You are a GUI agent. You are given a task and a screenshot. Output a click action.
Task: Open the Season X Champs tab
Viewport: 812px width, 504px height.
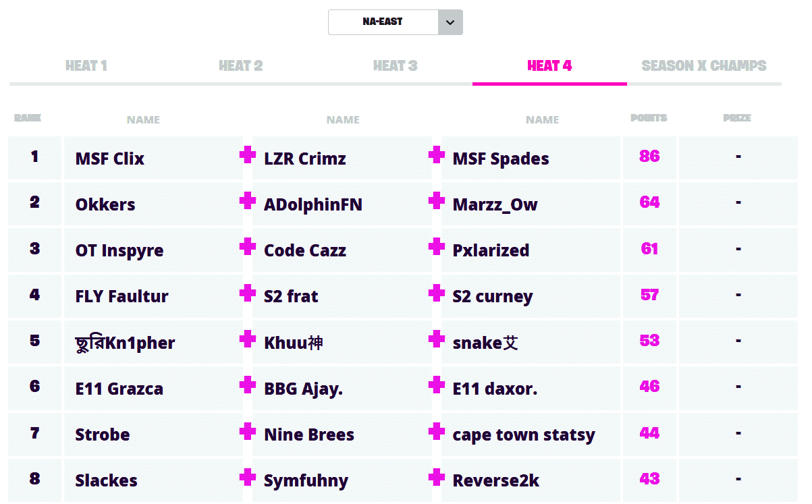(704, 66)
